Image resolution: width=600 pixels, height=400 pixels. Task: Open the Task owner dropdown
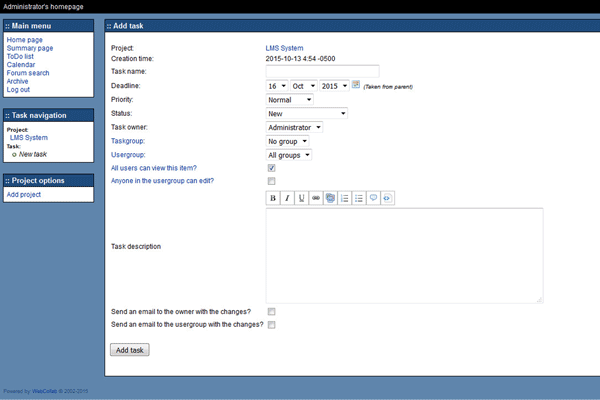pyautogui.click(x=294, y=127)
